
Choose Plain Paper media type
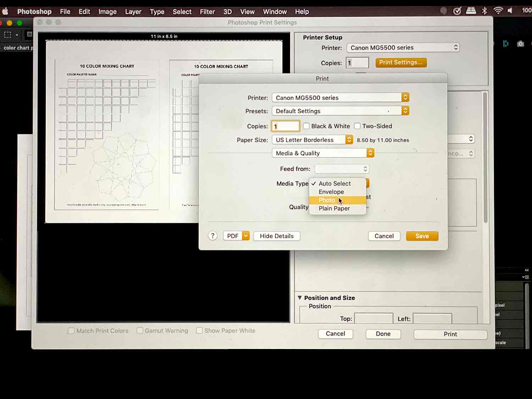[x=334, y=209]
